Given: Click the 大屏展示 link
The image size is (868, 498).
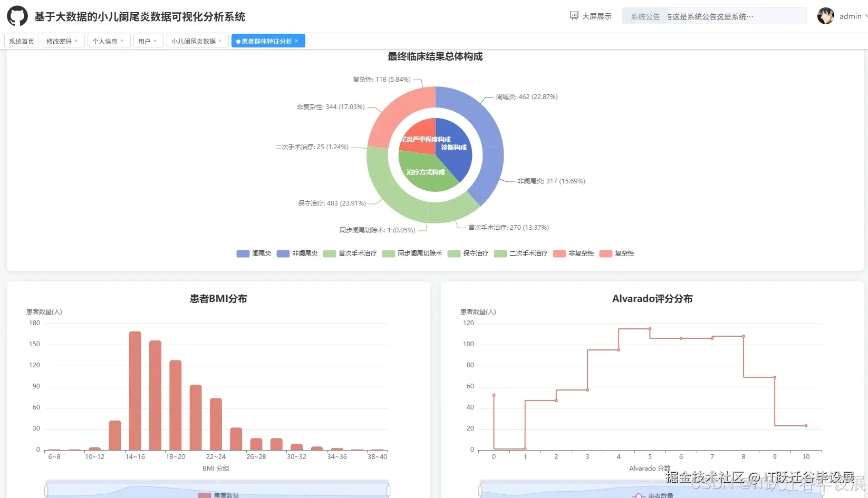Looking at the screenshot, I should tap(596, 15).
